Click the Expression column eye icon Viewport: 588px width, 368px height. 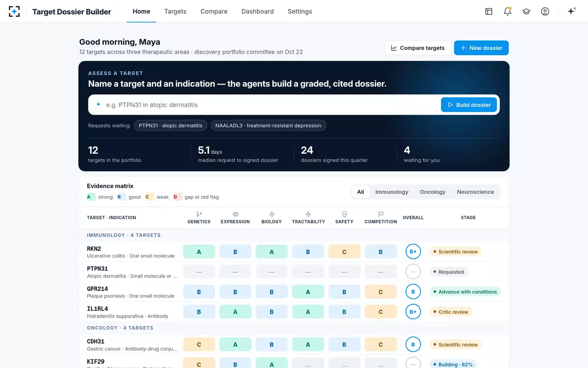(235, 214)
